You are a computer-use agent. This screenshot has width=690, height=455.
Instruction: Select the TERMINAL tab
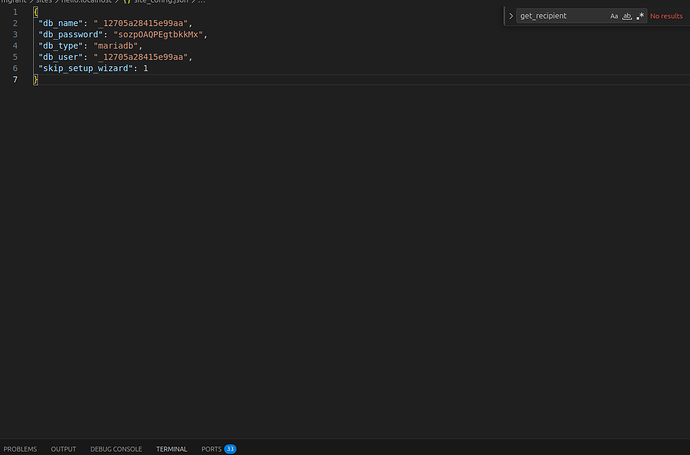coord(171,449)
